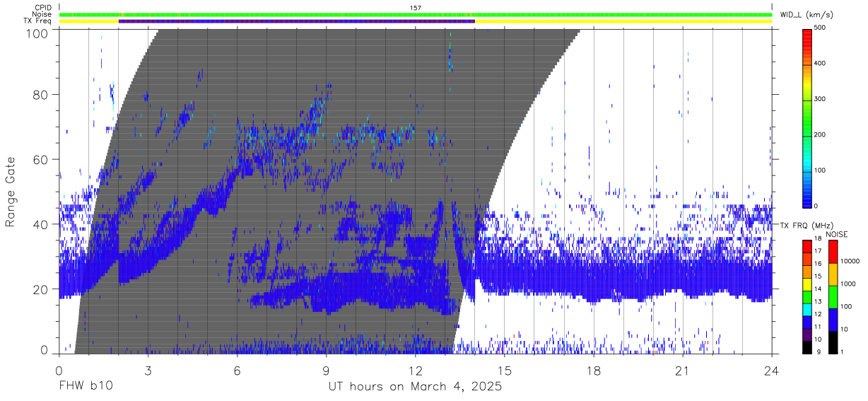Click the 200 tick on the width colorbar

pos(821,134)
